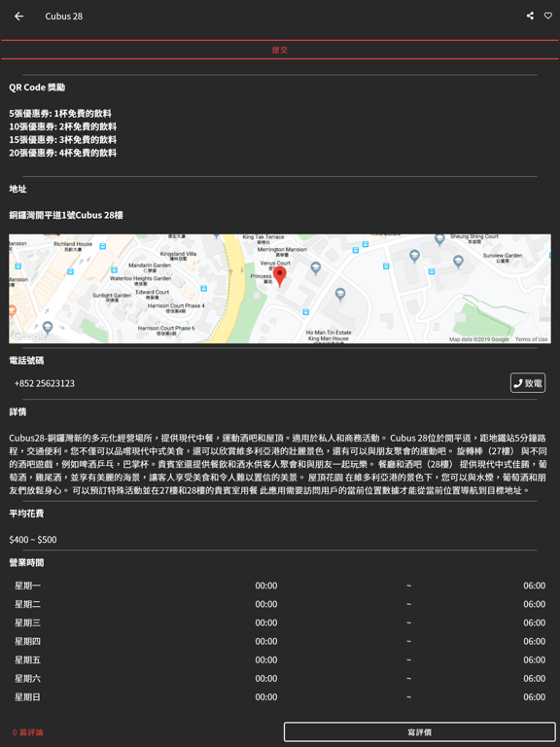
Task: Tap the share icon
Action: point(530,16)
